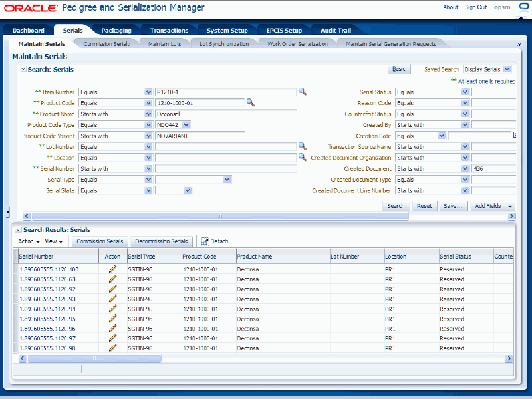This screenshot has height=399, width=532.
Task: Open Add Fields dropdown
Action: tap(492, 206)
